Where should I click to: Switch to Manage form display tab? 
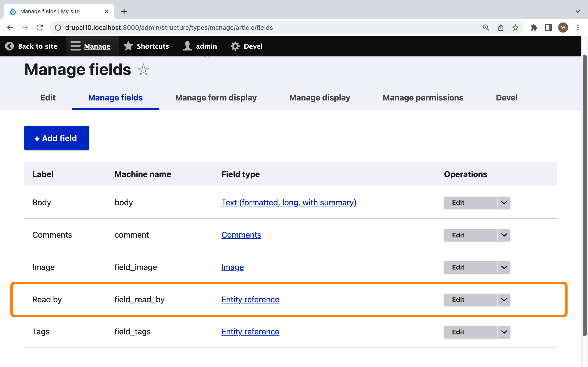216,97
